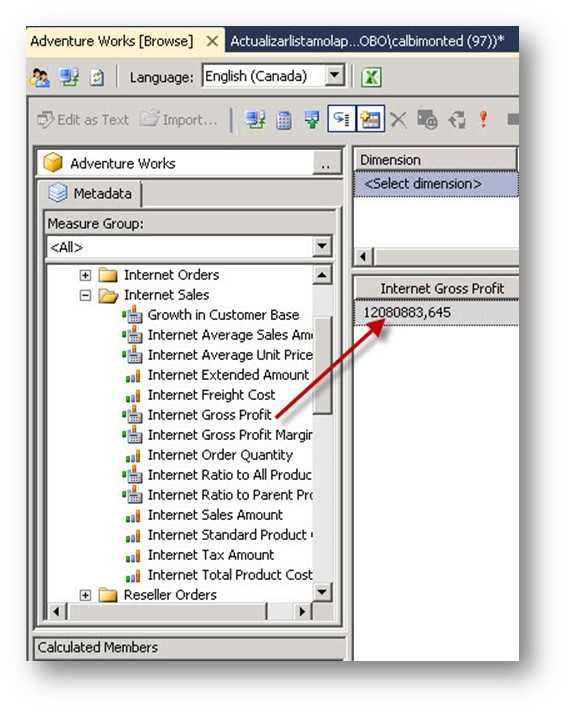Click the Reconnect toolbar icon
Image resolution: width=571 pixels, height=713 pixels.
pos(69,77)
